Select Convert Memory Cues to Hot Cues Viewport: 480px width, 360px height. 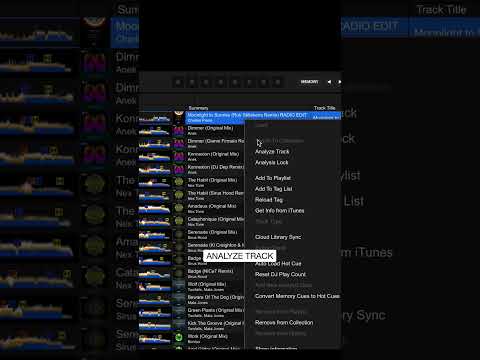(297, 296)
